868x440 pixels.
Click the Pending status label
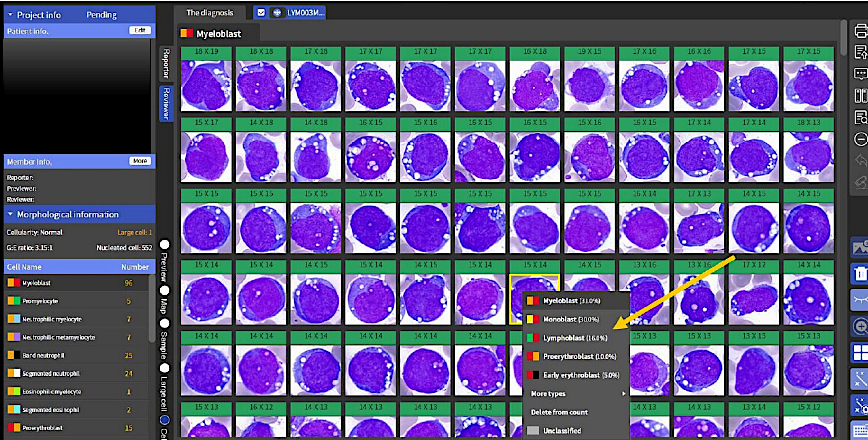pyautogui.click(x=101, y=15)
